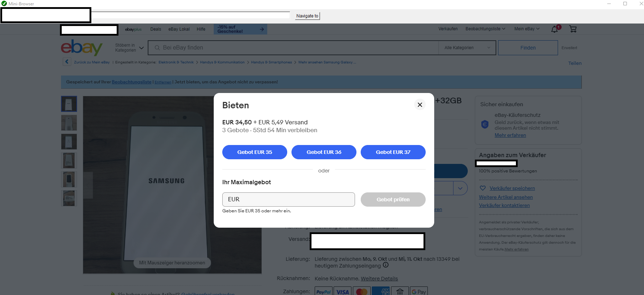The width and height of the screenshot is (644, 295).
Task: Open the eBay Lokal menu item
Action: tap(179, 29)
